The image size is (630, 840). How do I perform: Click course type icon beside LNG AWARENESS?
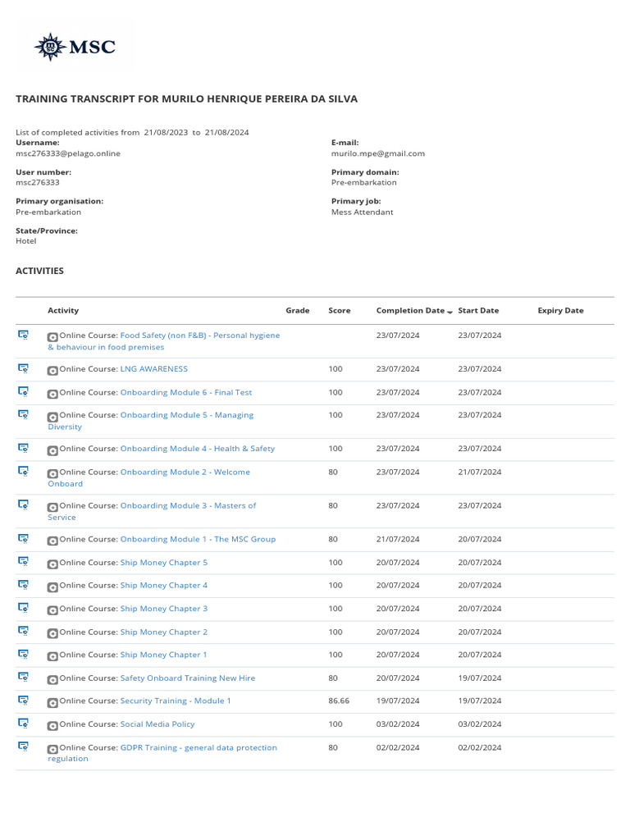click(x=52, y=371)
